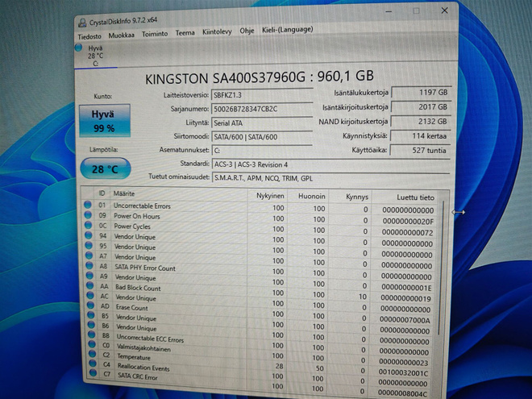Viewport: 532px width, 399px height.
Task: Select the Uncorrectable Errors row text
Action: pyautogui.click(x=142, y=206)
